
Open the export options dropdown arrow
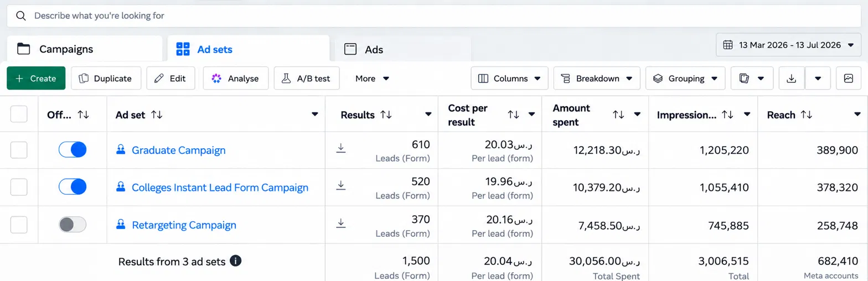pyautogui.click(x=818, y=79)
